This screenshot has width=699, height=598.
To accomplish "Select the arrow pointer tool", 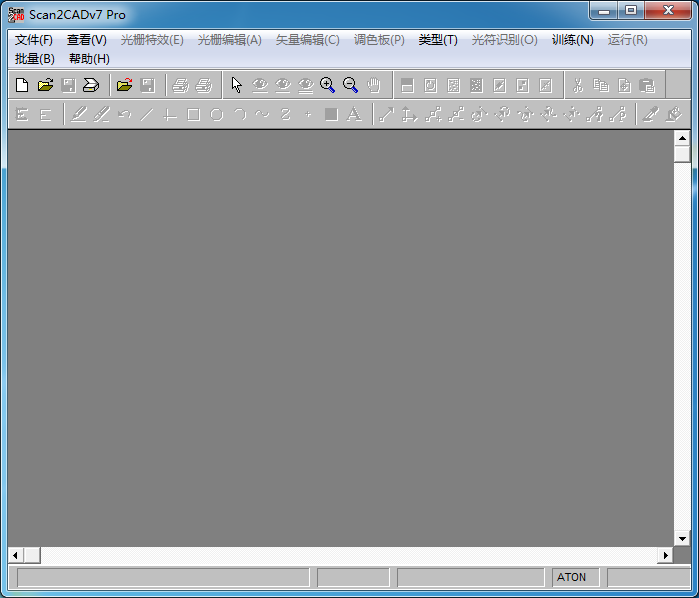I will 237,85.
